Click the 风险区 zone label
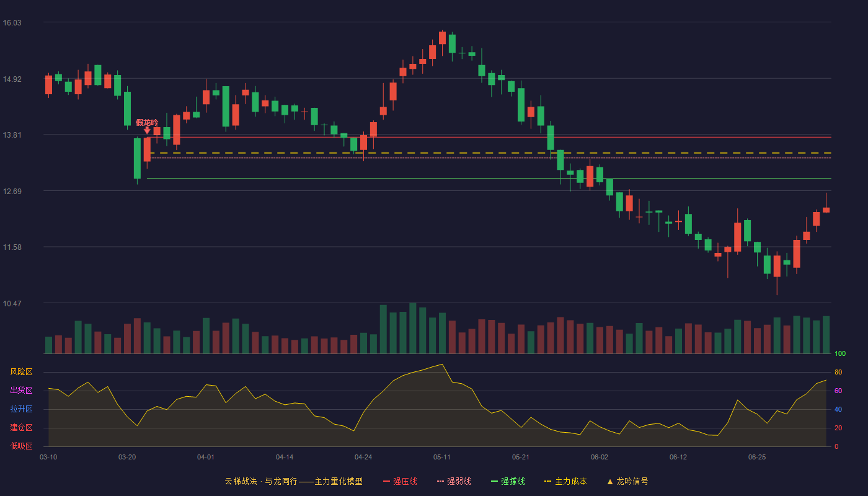 (x=21, y=372)
